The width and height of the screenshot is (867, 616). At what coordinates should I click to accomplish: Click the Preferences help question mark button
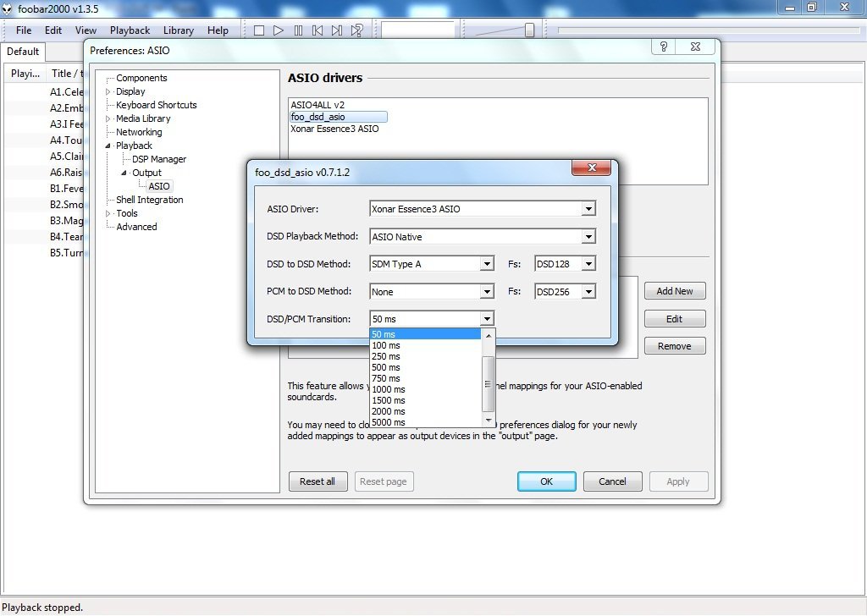[x=664, y=47]
